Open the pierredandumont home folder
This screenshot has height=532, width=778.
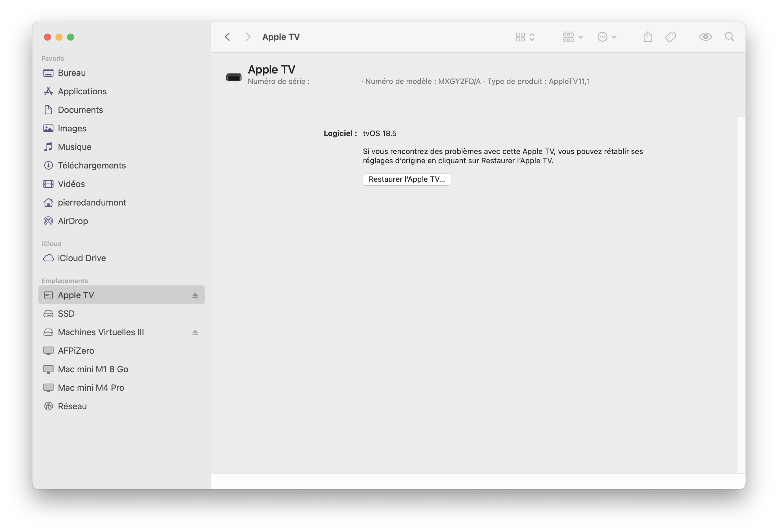coord(122,202)
